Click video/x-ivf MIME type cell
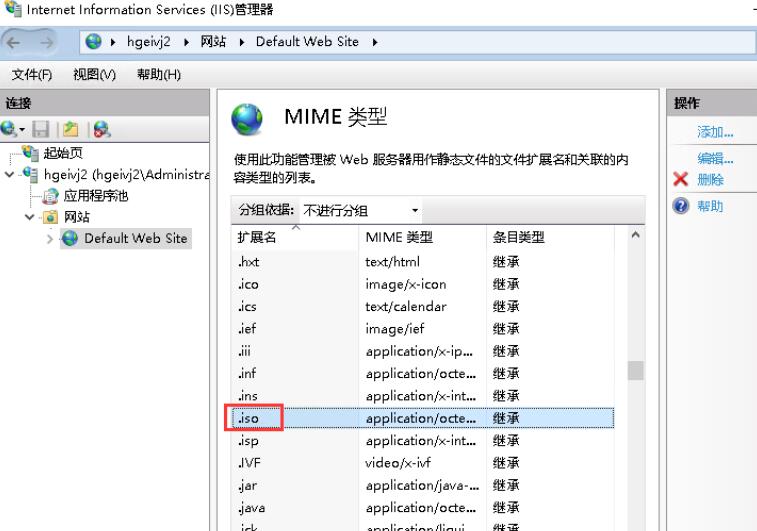 398,463
